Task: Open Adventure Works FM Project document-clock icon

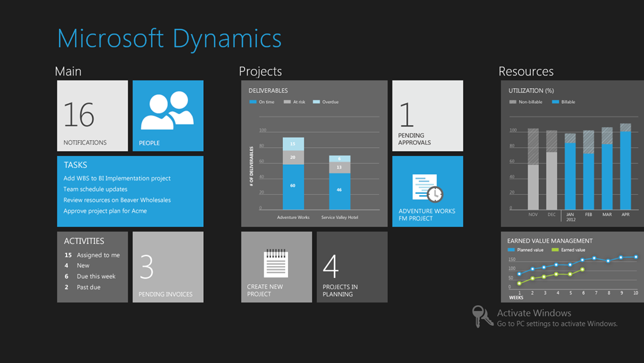Action: coord(428,189)
